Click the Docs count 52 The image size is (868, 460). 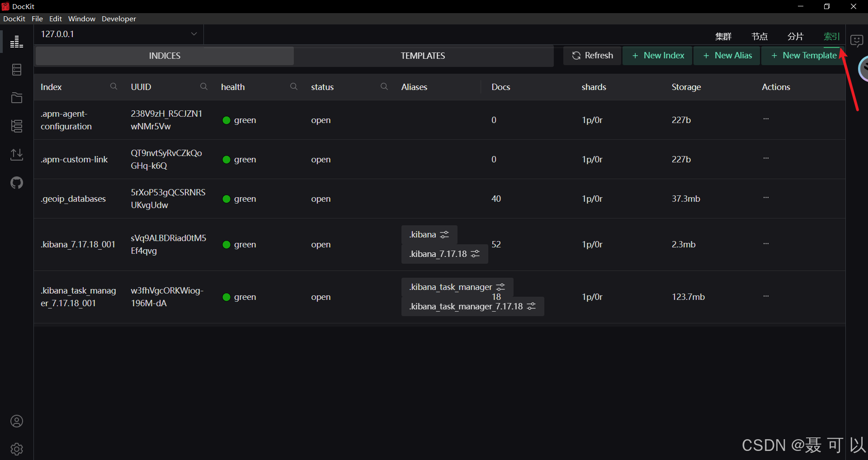pyautogui.click(x=496, y=244)
